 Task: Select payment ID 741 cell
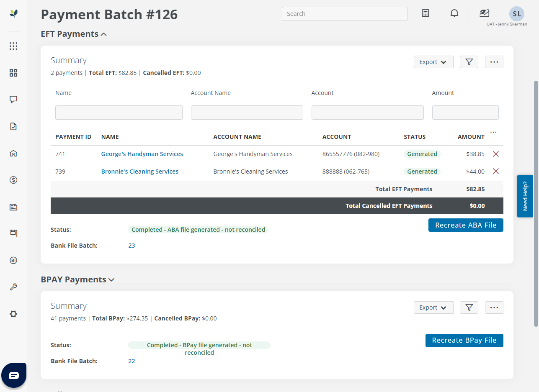pyautogui.click(x=60, y=154)
